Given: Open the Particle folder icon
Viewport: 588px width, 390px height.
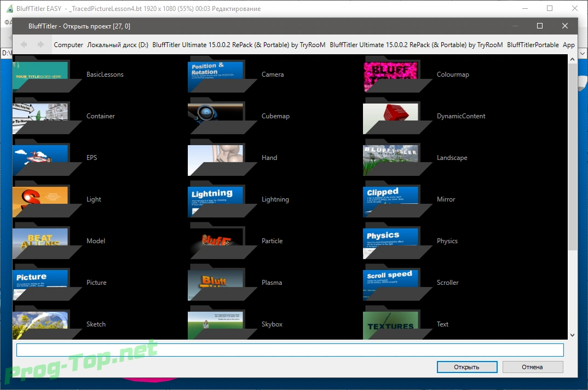Looking at the screenshot, I should coord(222,240).
